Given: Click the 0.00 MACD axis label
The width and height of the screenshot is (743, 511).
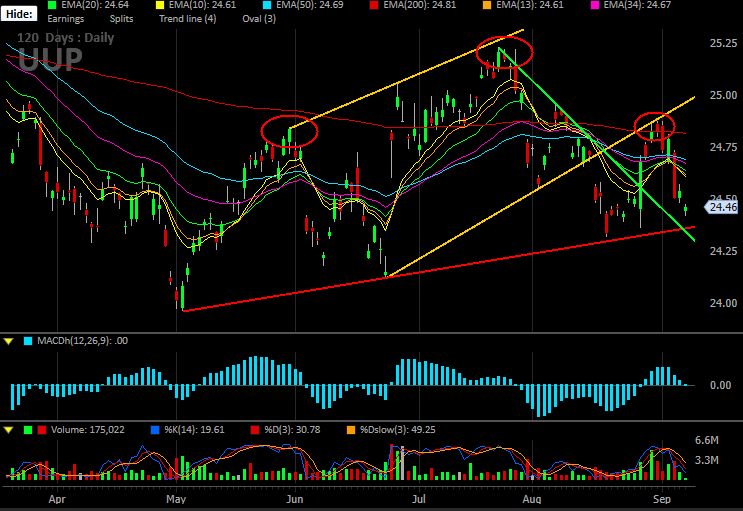Looking at the screenshot, I should tap(720, 385).
